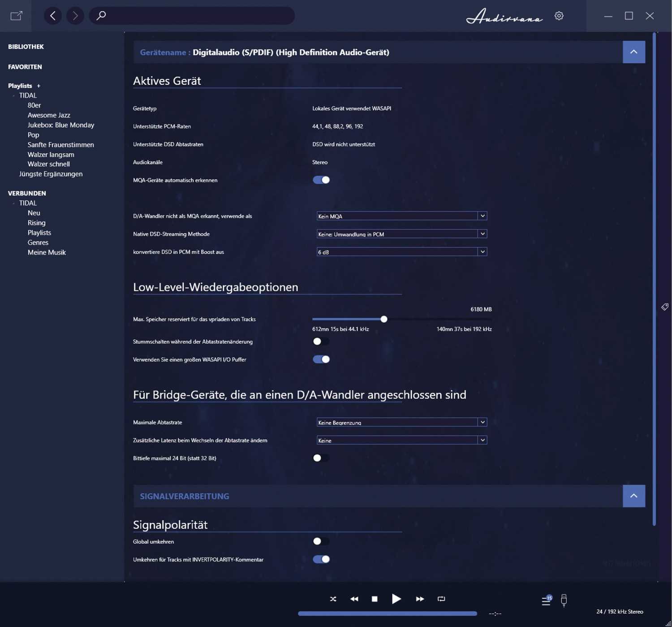This screenshot has width=672, height=627.
Task: Click the memory preload slider handle
Action: click(x=384, y=319)
